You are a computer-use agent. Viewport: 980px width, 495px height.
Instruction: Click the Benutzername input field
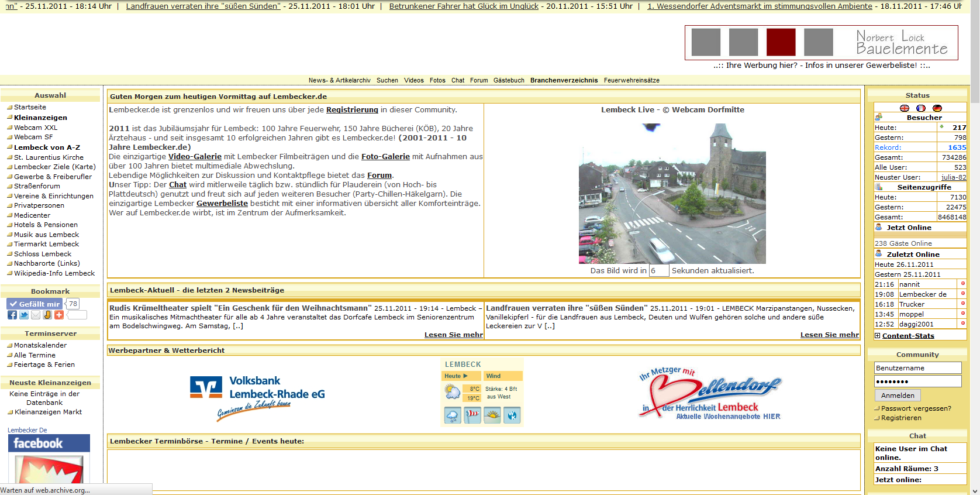pos(918,368)
